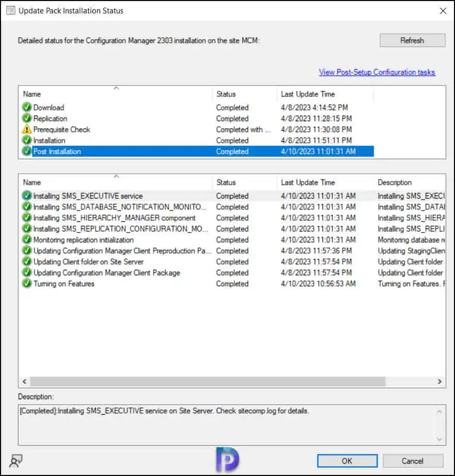
Task: Select 'Updating Client folder on Site Server' text
Action: (x=88, y=261)
